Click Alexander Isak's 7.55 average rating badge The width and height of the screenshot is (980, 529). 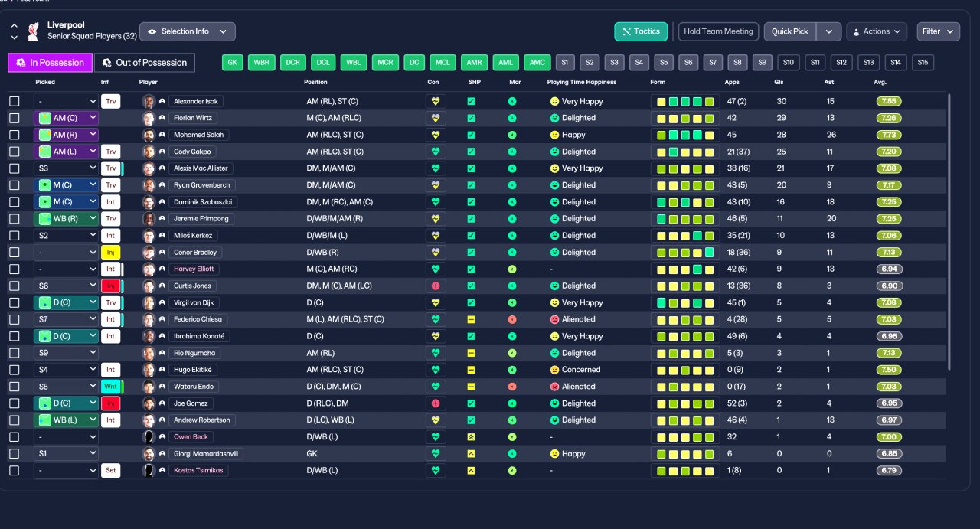coord(889,101)
